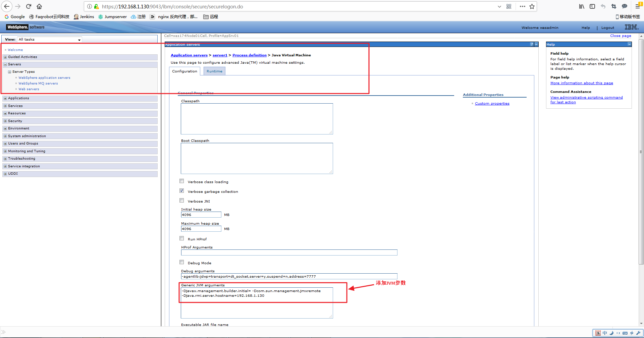
Task: Click Logout in the header
Action: [608, 28]
